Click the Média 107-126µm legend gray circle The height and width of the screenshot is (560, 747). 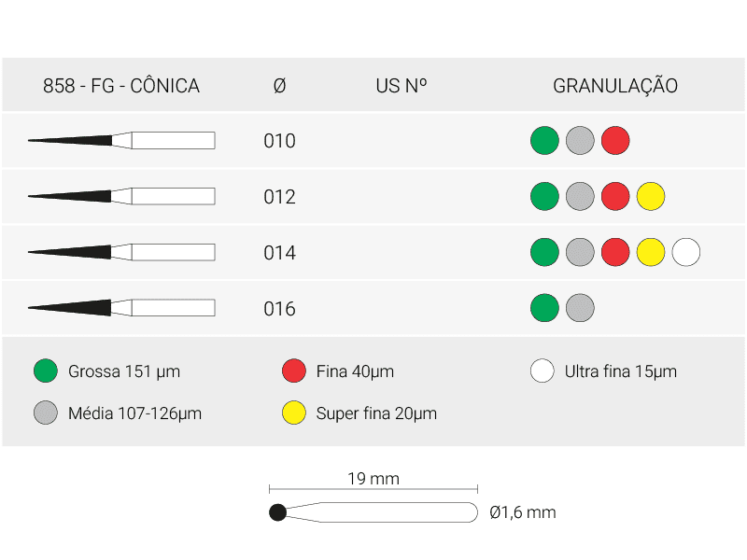[x=46, y=413]
